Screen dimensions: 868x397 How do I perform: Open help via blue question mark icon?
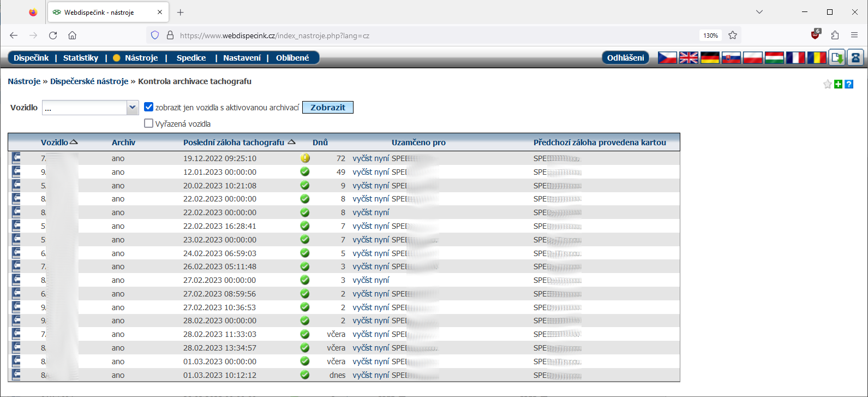pyautogui.click(x=849, y=84)
